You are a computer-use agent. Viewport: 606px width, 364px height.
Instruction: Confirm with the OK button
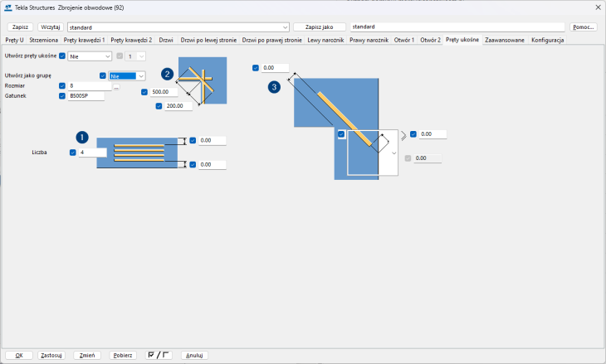point(19,355)
